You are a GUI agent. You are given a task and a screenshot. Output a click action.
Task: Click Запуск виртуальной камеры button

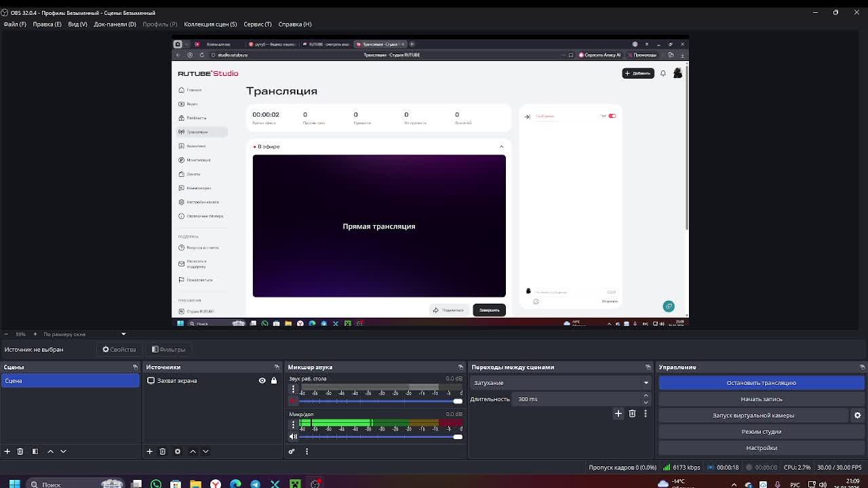pos(753,415)
